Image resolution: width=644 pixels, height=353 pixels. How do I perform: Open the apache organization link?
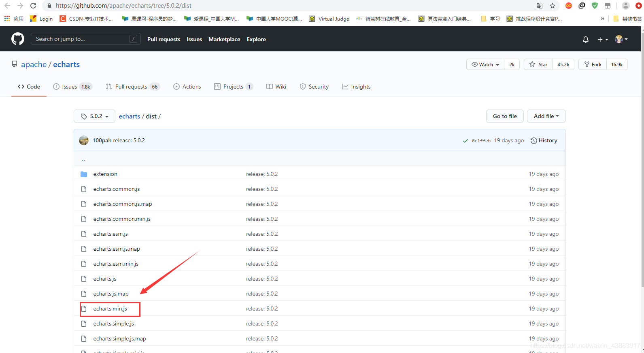point(34,65)
